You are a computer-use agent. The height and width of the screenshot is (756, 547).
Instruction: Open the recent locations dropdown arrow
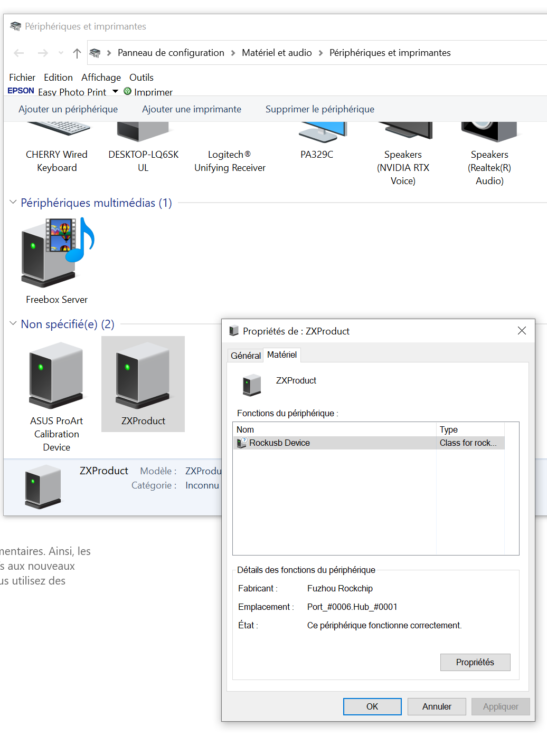(x=61, y=53)
